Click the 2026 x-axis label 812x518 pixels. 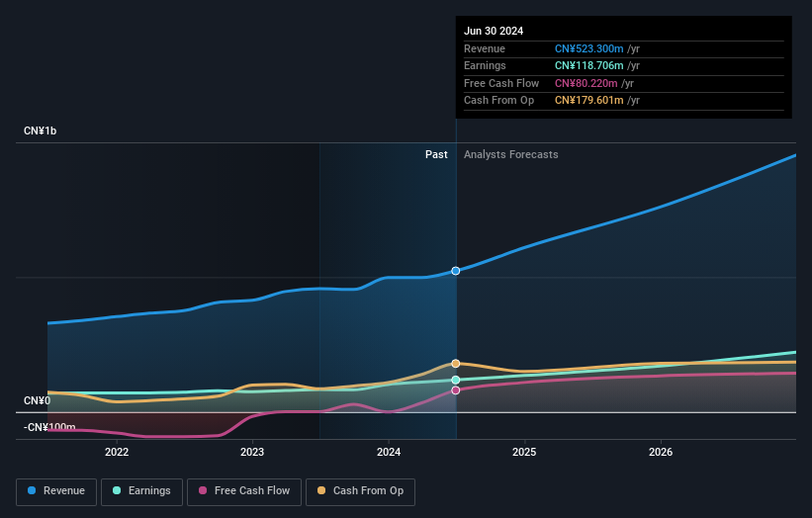pos(661,452)
